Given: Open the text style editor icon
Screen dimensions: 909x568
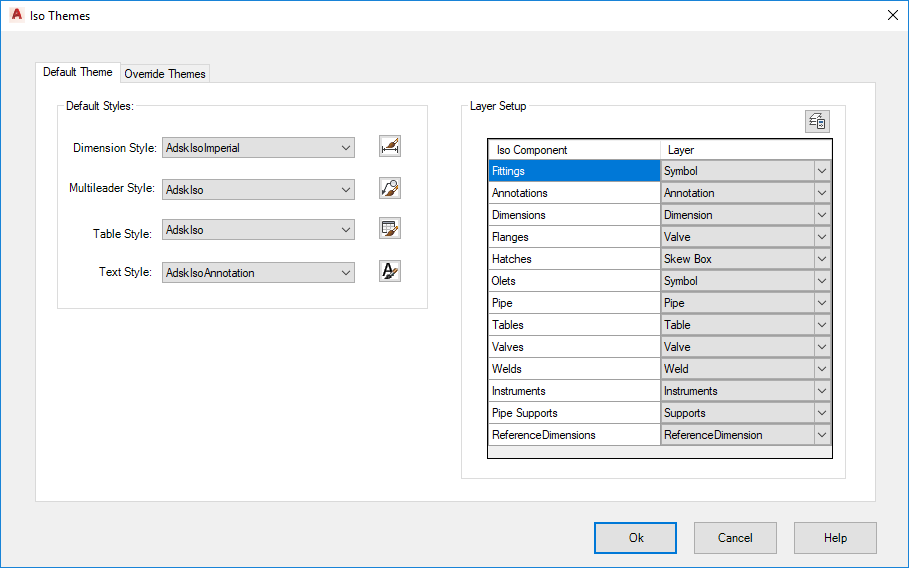Looking at the screenshot, I should pyautogui.click(x=390, y=271).
